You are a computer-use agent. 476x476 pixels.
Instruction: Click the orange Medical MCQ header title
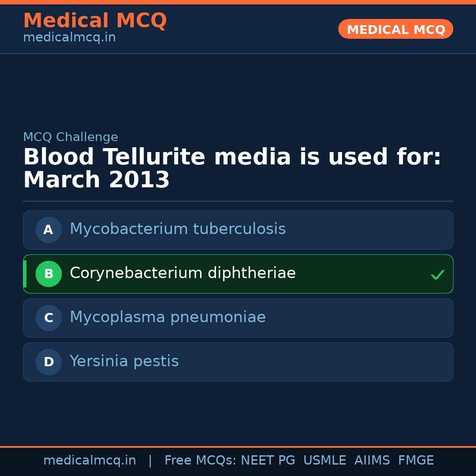pyautogui.click(x=95, y=21)
